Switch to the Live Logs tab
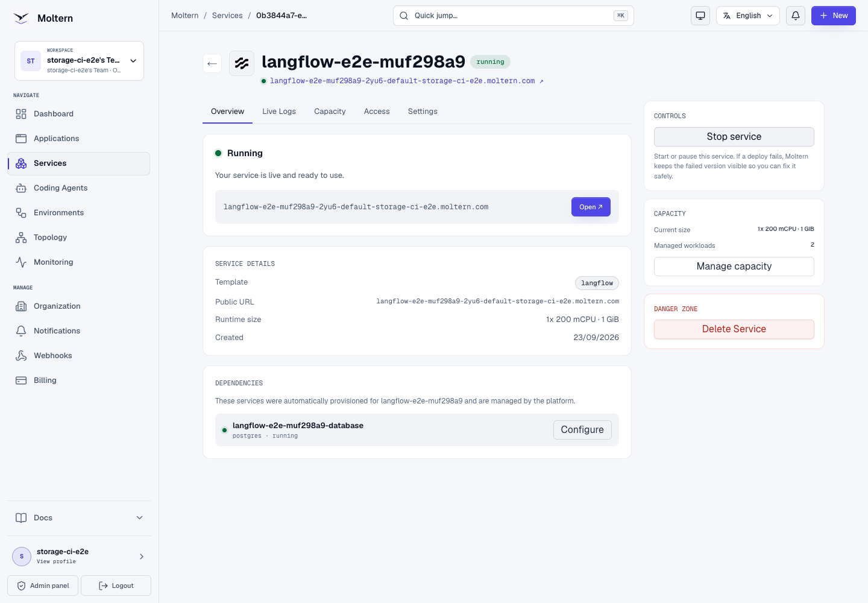Image resolution: width=868 pixels, height=603 pixels. [x=279, y=112]
